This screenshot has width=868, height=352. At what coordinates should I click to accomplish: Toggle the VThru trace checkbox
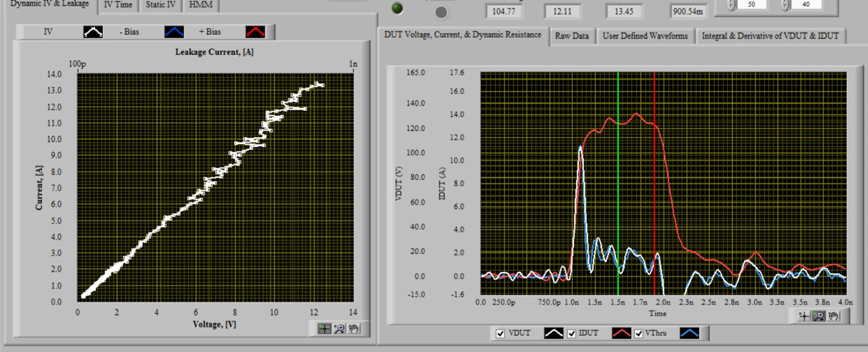638,334
